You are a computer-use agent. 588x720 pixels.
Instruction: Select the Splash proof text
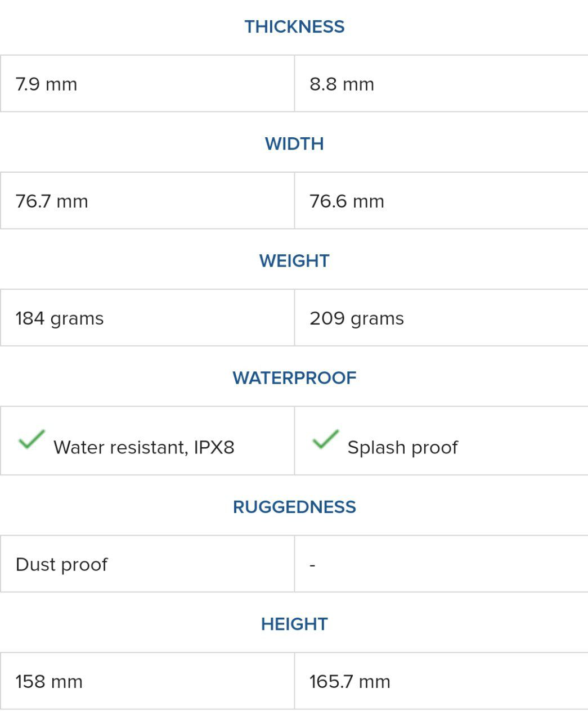(402, 448)
